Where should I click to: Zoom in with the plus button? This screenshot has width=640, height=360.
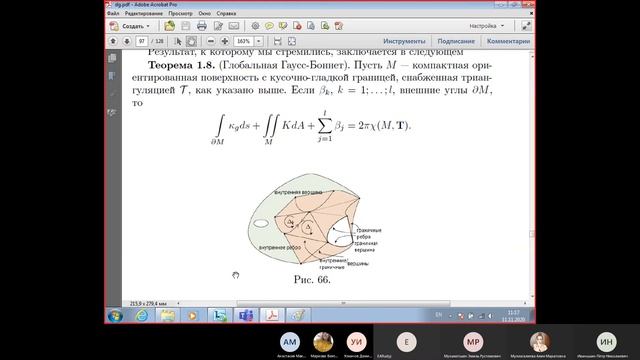coord(225,41)
